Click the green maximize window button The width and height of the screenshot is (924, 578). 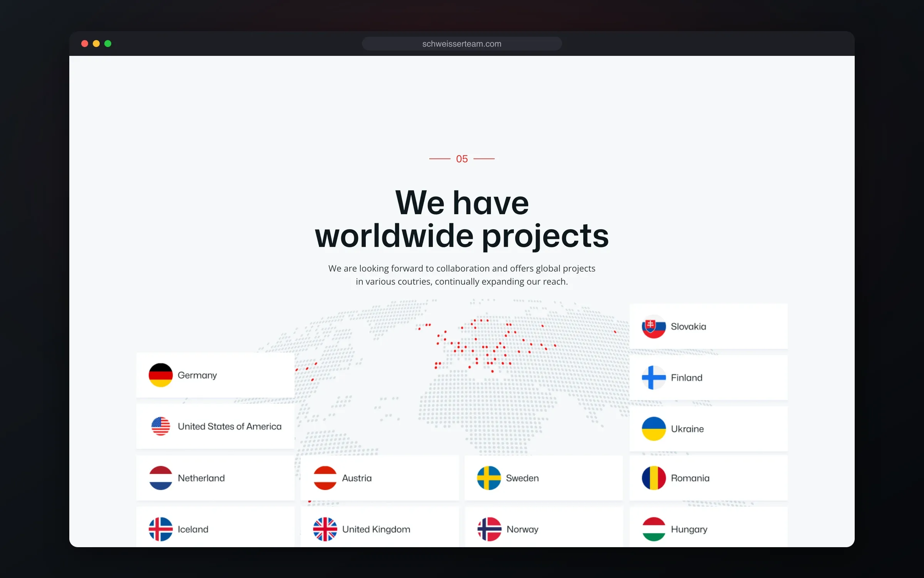pos(108,44)
